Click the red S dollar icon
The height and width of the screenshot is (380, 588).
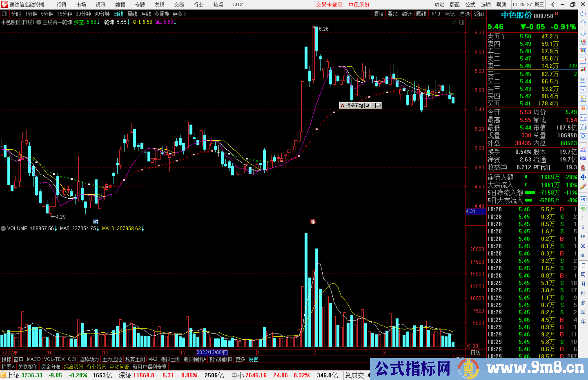[583, 168]
